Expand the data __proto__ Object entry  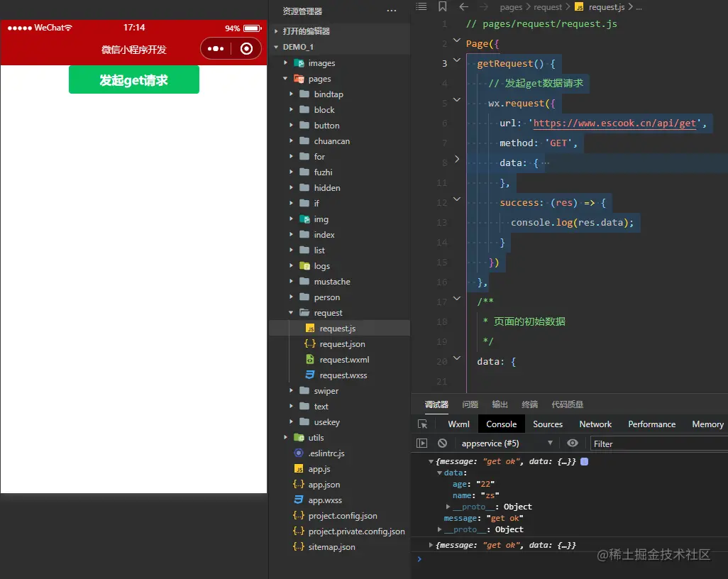[448, 507]
